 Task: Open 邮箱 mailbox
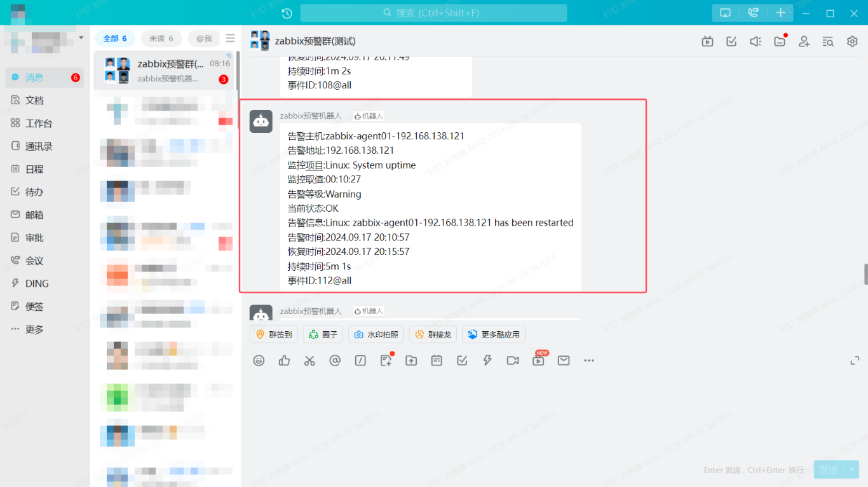tap(44, 215)
